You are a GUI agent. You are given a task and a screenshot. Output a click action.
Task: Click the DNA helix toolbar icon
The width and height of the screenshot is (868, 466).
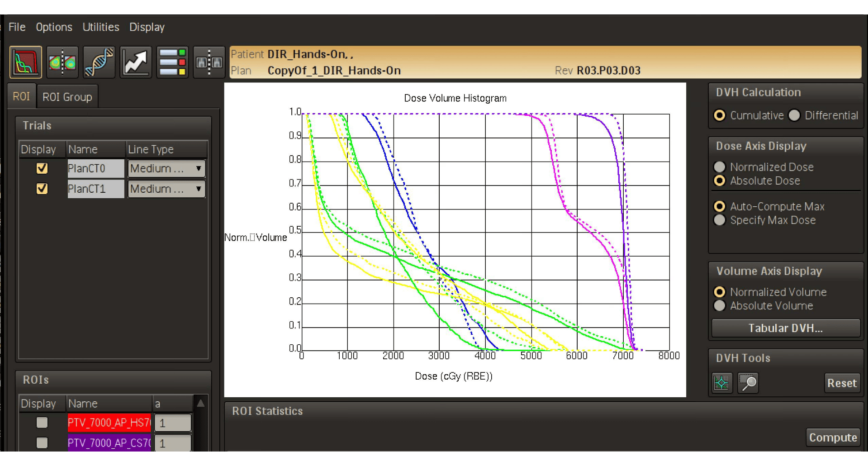(99, 62)
